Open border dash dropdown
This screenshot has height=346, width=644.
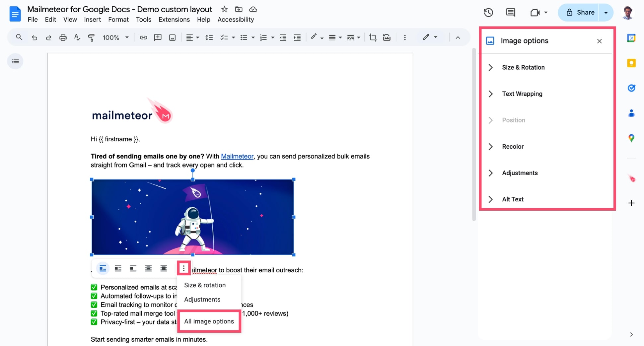coord(354,37)
